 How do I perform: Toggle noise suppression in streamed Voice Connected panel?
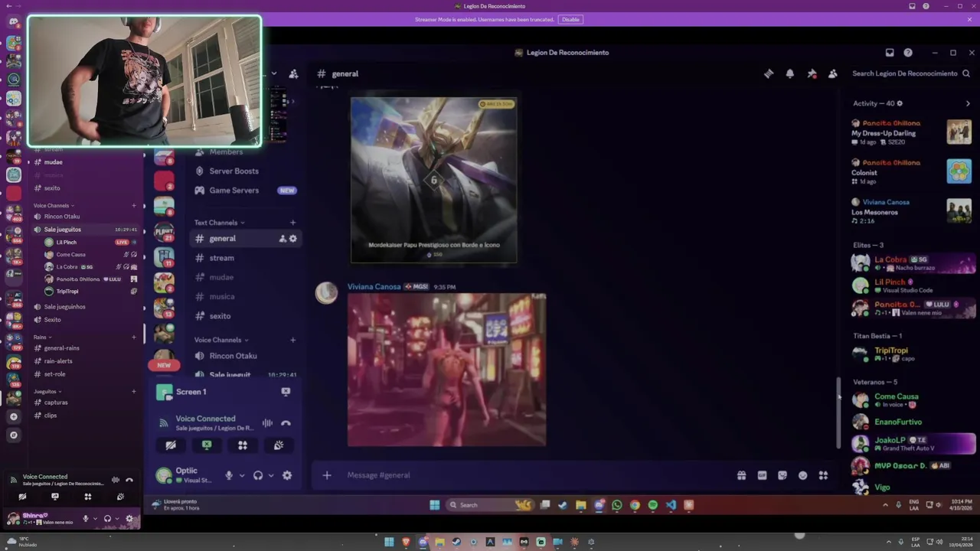(x=267, y=423)
